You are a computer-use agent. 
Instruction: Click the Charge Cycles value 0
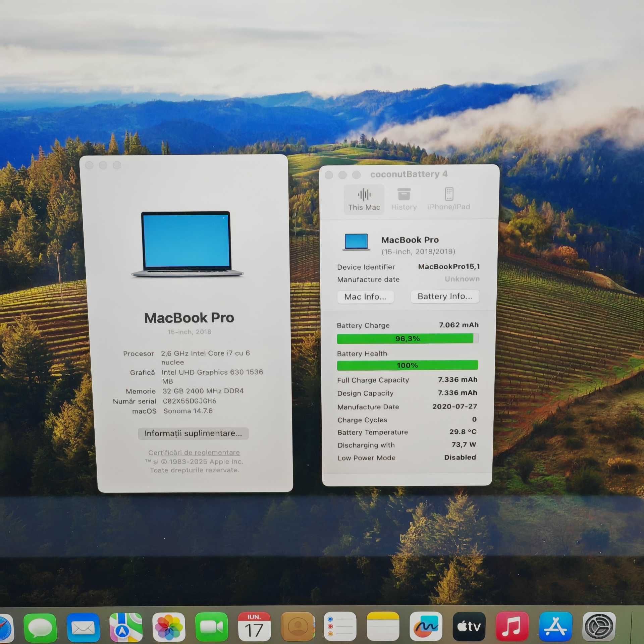pos(474,420)
